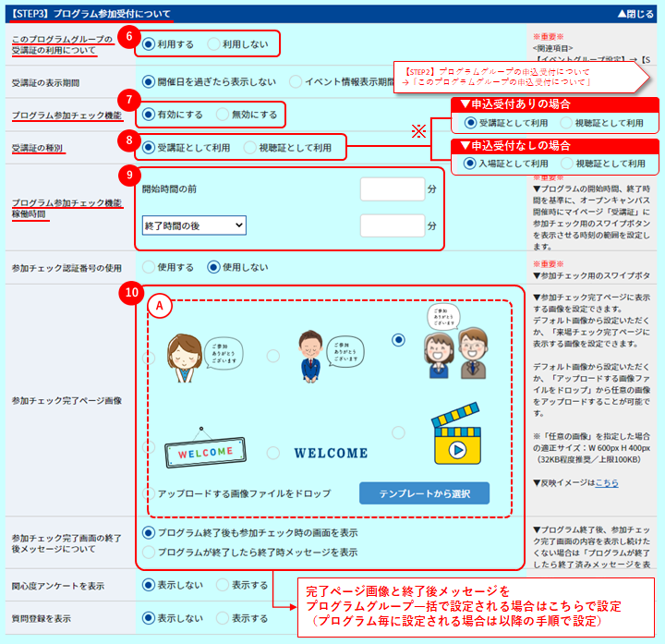
Task: Pick the bowing woman illustration image
Action: (204, 358)
